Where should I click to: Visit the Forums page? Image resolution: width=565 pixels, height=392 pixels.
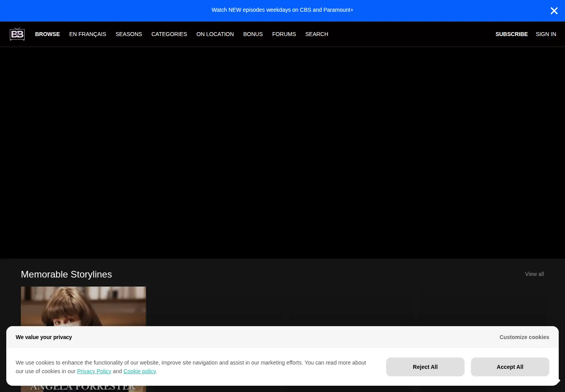(x=284, y=34)
